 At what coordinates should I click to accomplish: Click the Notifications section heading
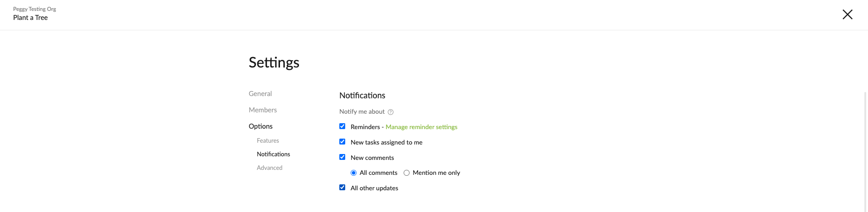pos(362,96)
